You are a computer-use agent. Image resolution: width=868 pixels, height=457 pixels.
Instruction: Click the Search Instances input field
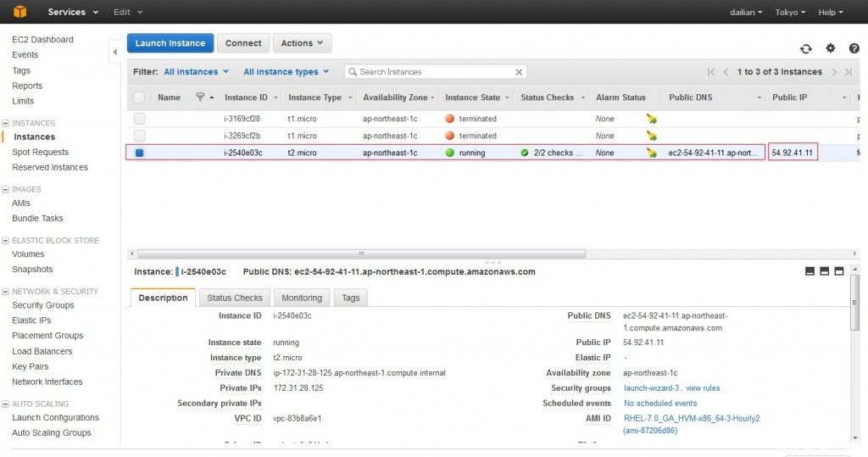[x=436, y=72]
